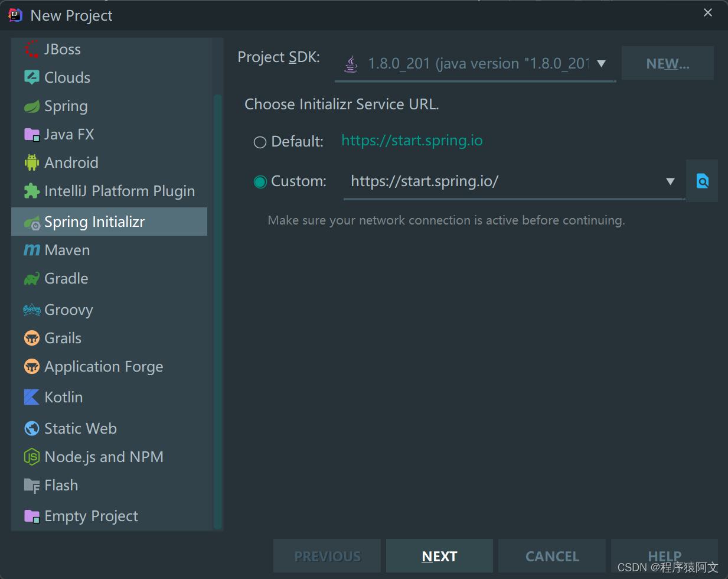The height and width of the screenshot is (579, 728).
Task: Click the NEXT button
Action: [439, 556]
